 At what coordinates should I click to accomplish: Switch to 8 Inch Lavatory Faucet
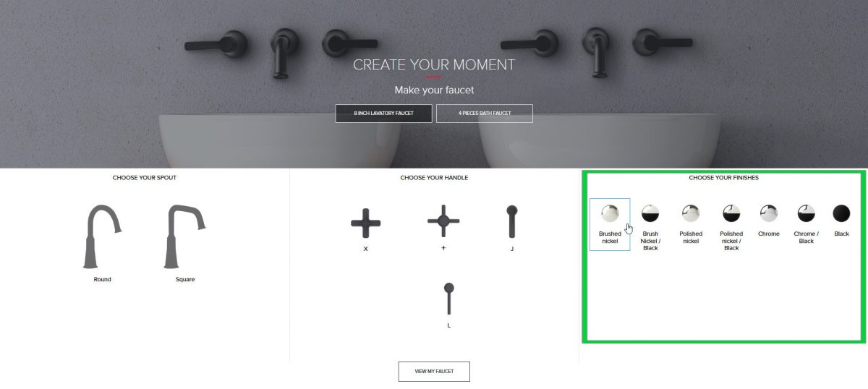click(x=384, y=114)
